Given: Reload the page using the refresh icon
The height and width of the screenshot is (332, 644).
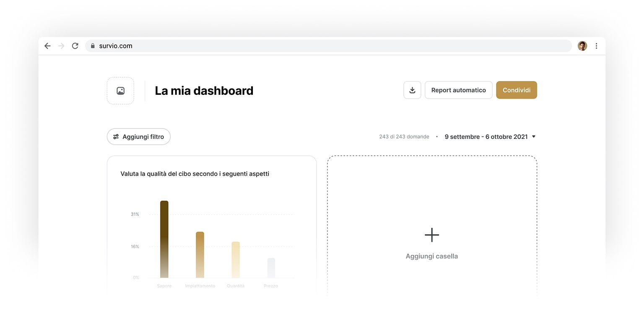Looking at the screenshot, I should coord(75,46).
